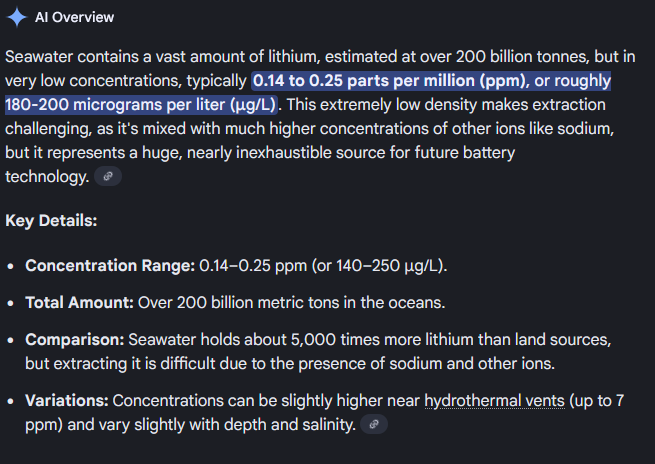Click highlighted '180-200 micrograms per liter' text
Viewport: 655px width, 464px height.
pyautogui.click(x=115, y=104)
